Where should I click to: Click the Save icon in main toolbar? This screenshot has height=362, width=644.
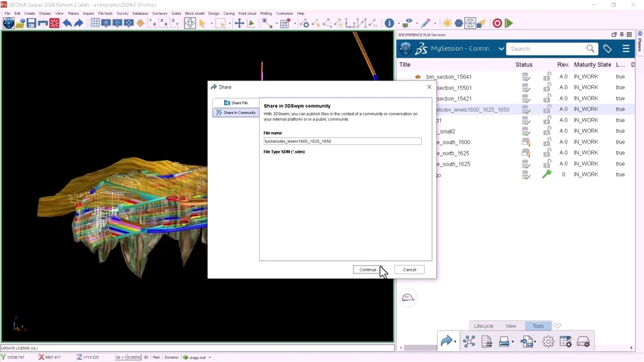tap(32, 23)
